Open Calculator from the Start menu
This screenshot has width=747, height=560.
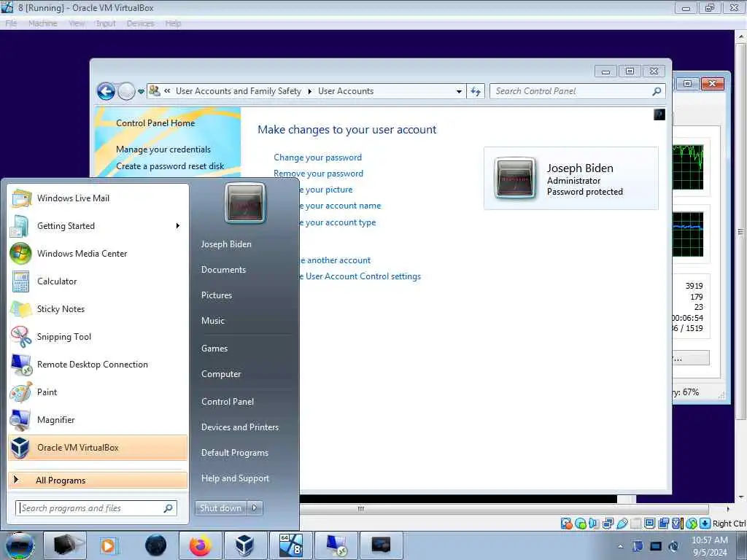tap(98, 281)
